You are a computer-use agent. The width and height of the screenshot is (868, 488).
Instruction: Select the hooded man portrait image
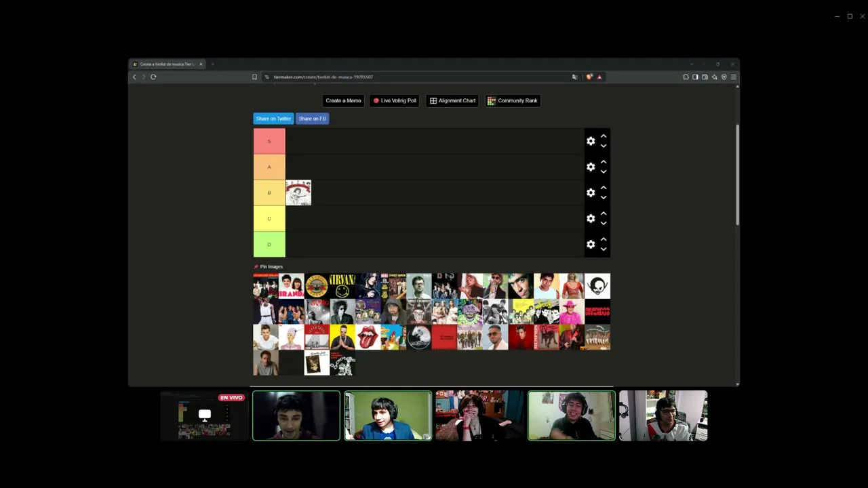tap(393, 312)
